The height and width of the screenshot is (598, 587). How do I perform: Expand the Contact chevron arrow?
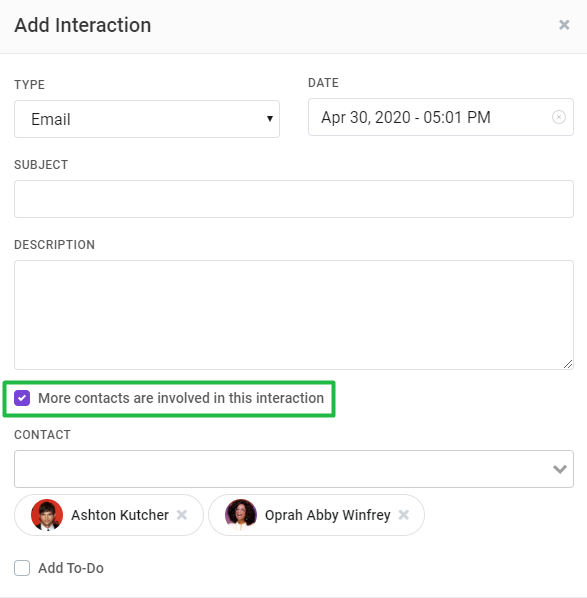560,469
